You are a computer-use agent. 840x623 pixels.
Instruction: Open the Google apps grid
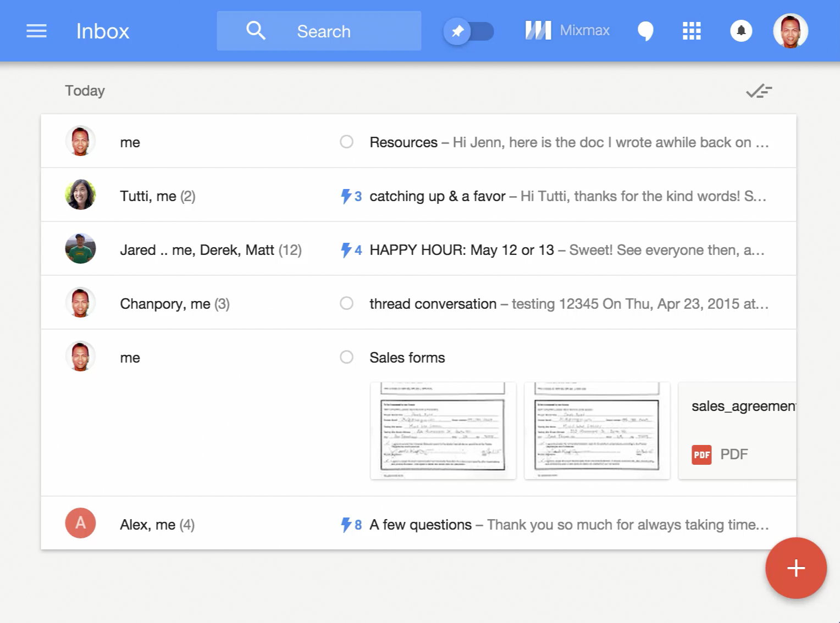692,31
